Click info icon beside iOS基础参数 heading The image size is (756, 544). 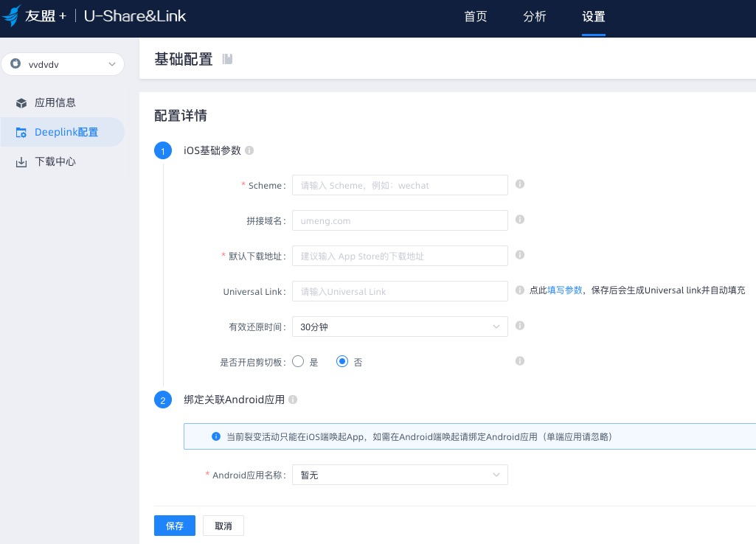[x=249, y=150]
